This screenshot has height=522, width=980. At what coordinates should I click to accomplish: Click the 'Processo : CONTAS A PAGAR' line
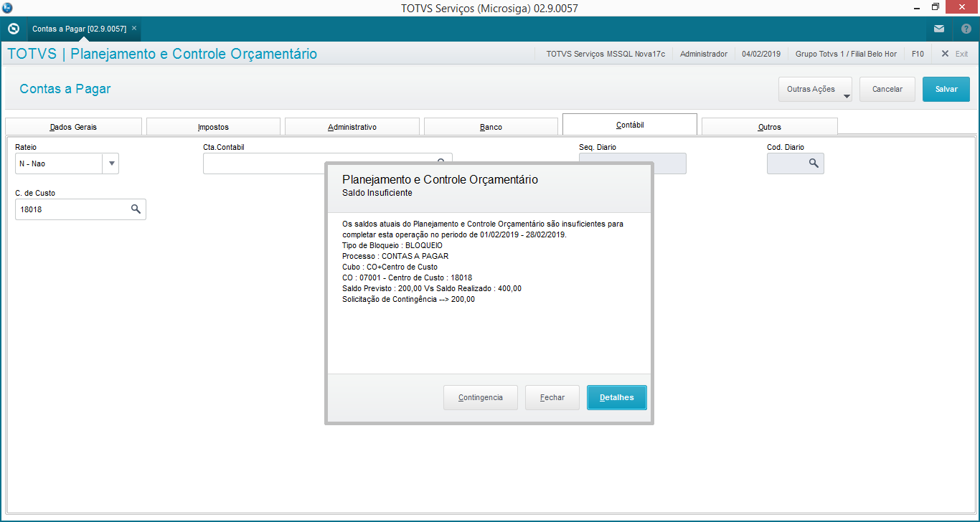point(395,256)
